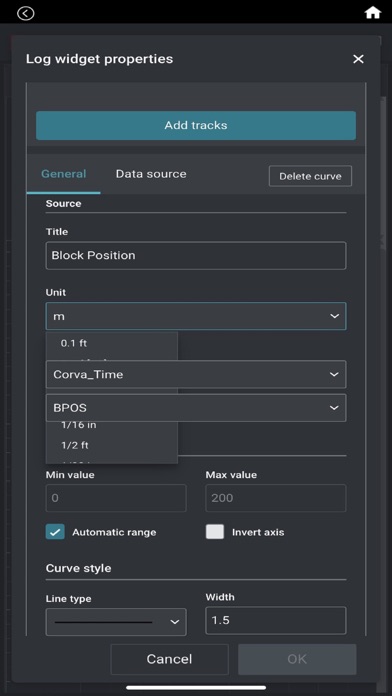Open the Unit dropdown showing m
The height and width of the screenshot is (696, 392).
[196, 316]
